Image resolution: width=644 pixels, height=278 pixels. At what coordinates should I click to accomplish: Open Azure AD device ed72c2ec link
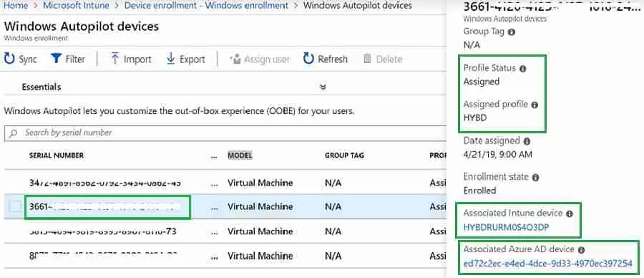click(547, 264)
